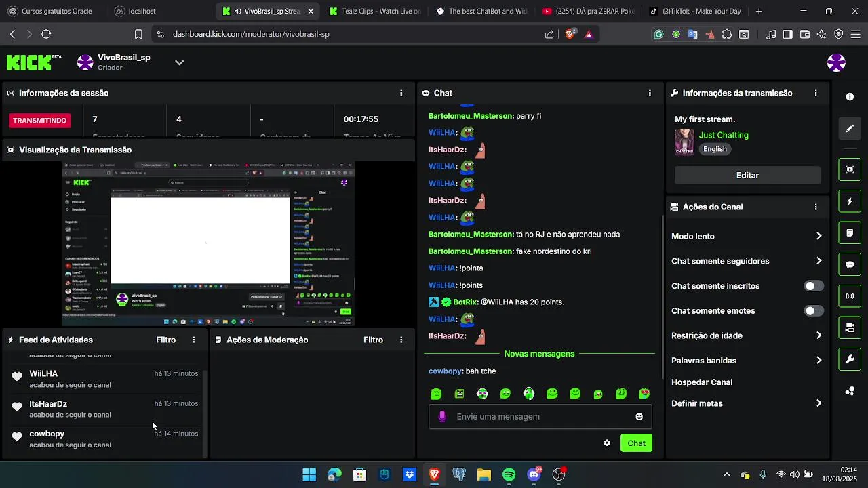
Task: Open Ações do Canal three-dot menu
Action: point(816,207)
